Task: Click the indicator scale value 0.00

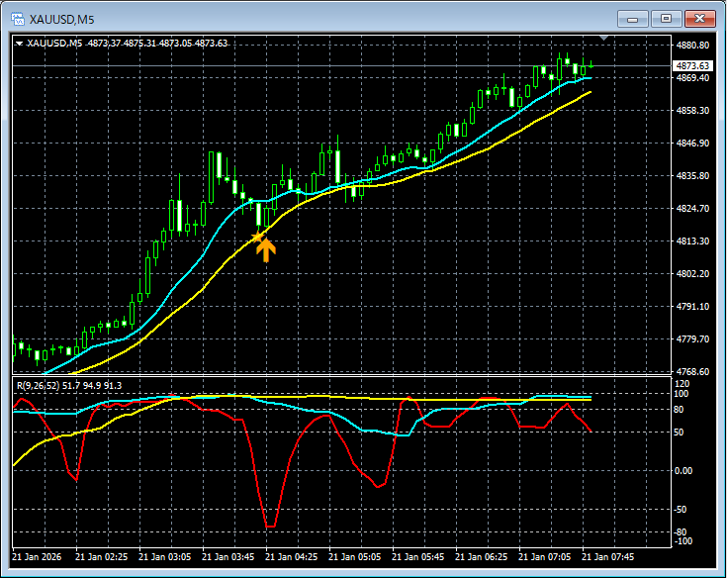Action: coord(682,471)
